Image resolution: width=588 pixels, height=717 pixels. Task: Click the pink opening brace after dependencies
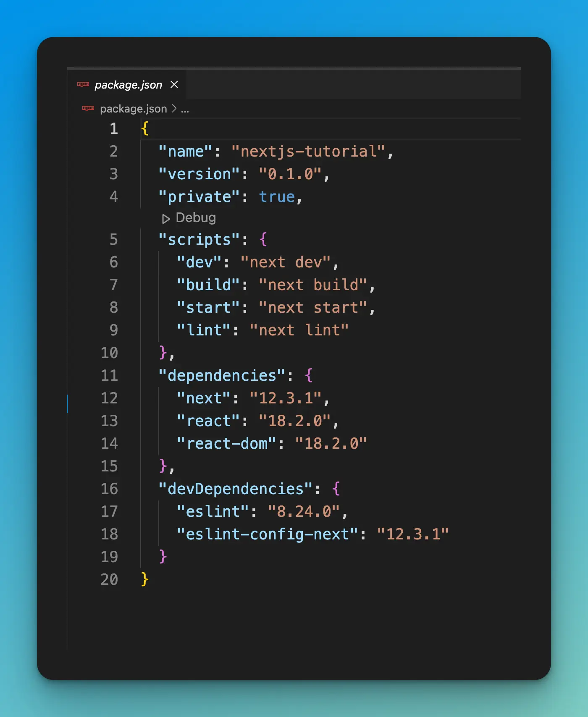tap(309, 376)
